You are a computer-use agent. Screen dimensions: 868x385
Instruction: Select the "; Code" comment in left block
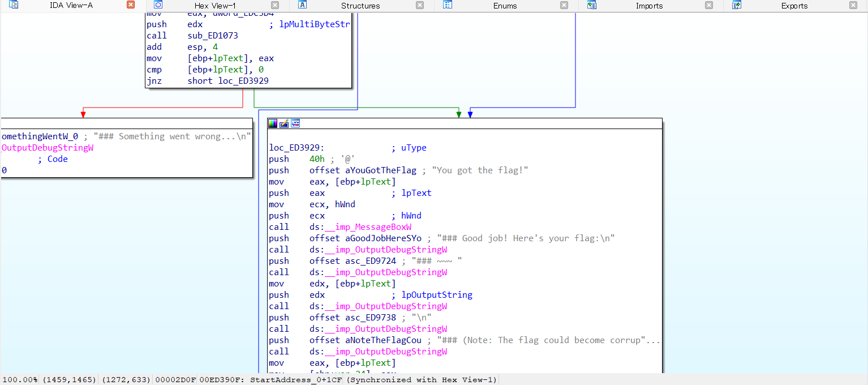pyautogui.click(x=53, y=159)
